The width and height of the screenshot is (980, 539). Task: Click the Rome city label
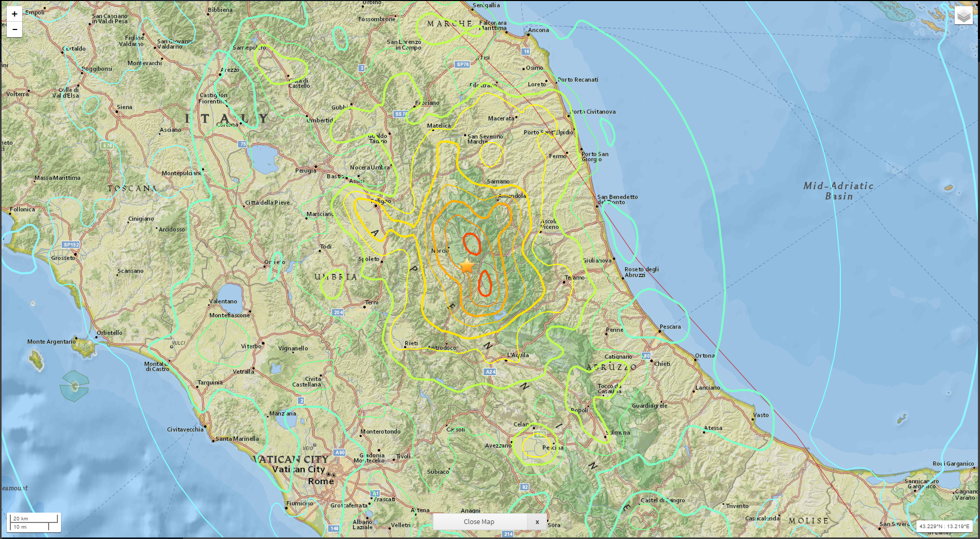[321, 481]
